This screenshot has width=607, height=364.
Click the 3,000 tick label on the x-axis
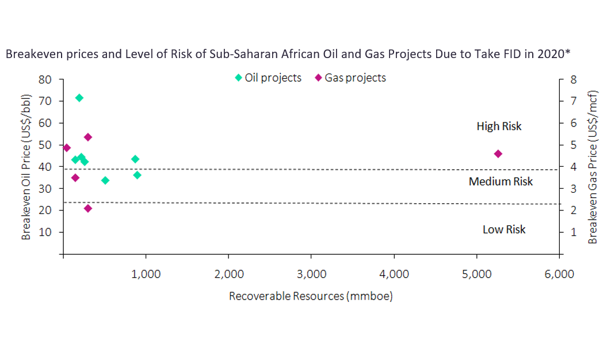click(x=311, y=274)
